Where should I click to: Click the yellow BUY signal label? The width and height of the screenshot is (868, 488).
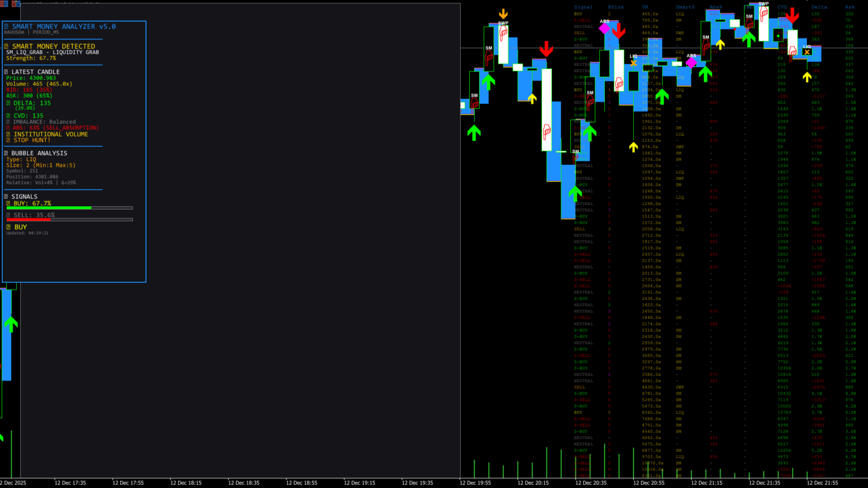pyautogui.click(x=20, y=227)
